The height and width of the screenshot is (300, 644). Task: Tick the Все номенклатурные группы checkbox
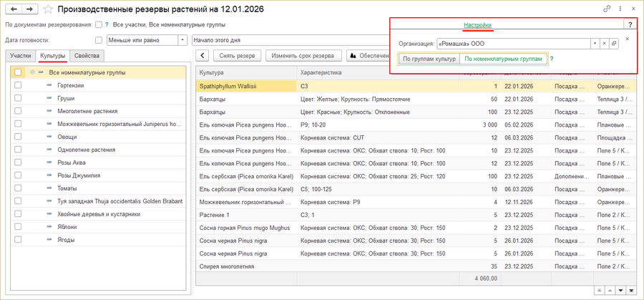18,72
